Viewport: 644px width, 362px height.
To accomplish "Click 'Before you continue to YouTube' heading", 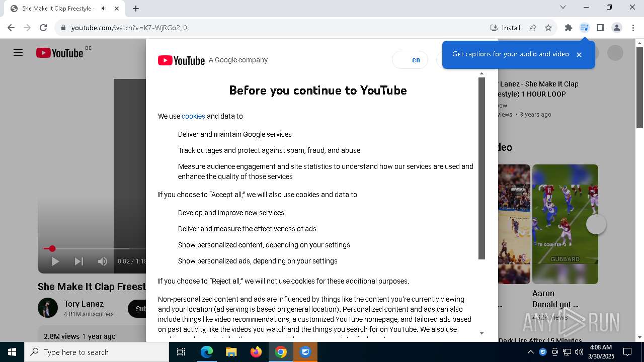I will click(x=318, y=90).
